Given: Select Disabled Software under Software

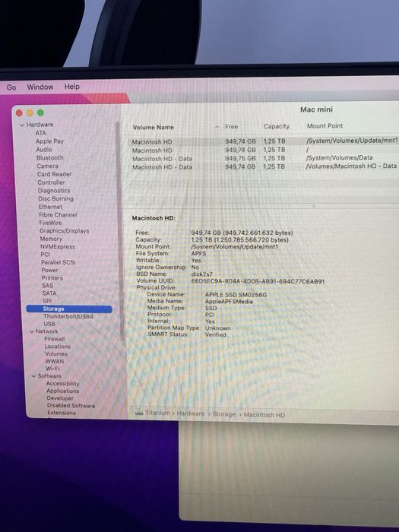Looking at the screenshot, I should point(71,406).
